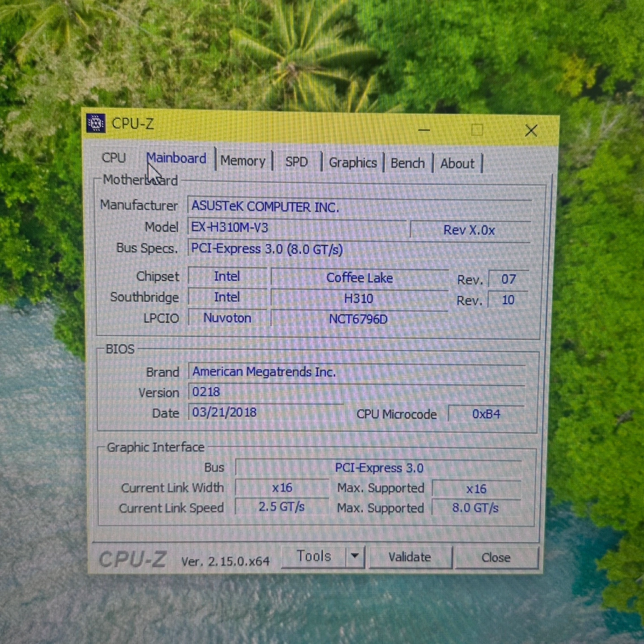
Task: Open the About tab
Action: pos(457,164)
